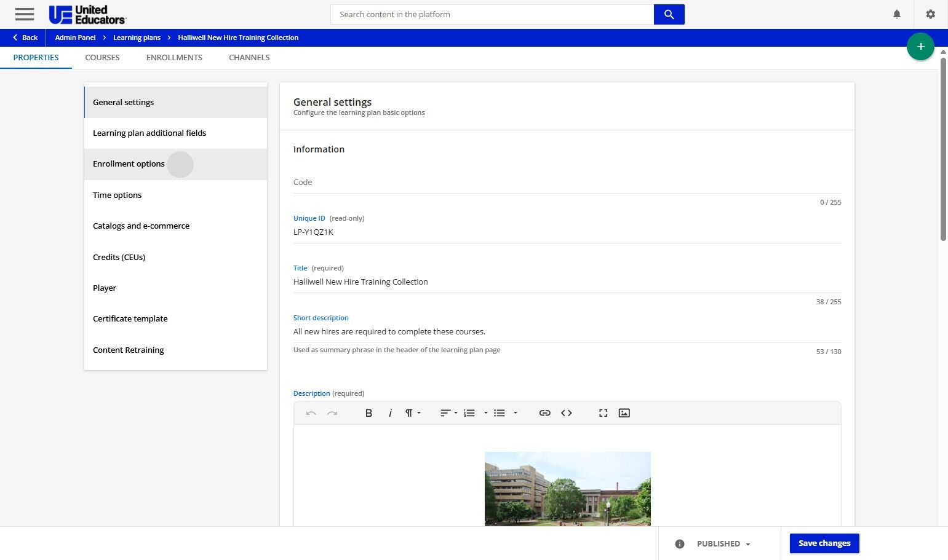Image resolution: width=948 pixels, height=560 pixels.
Task: Click the Title input field
Action: coord(567,282)
